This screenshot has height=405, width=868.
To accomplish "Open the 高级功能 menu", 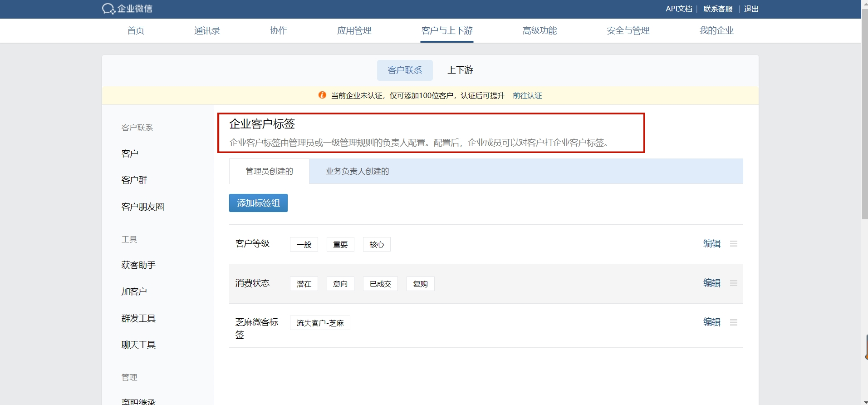I will [x=539, y=30].
